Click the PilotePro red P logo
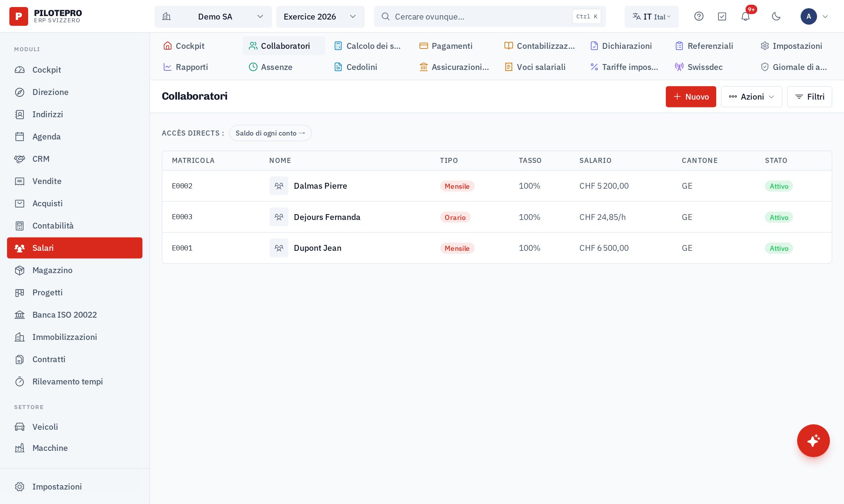 (x=18, y=16)
